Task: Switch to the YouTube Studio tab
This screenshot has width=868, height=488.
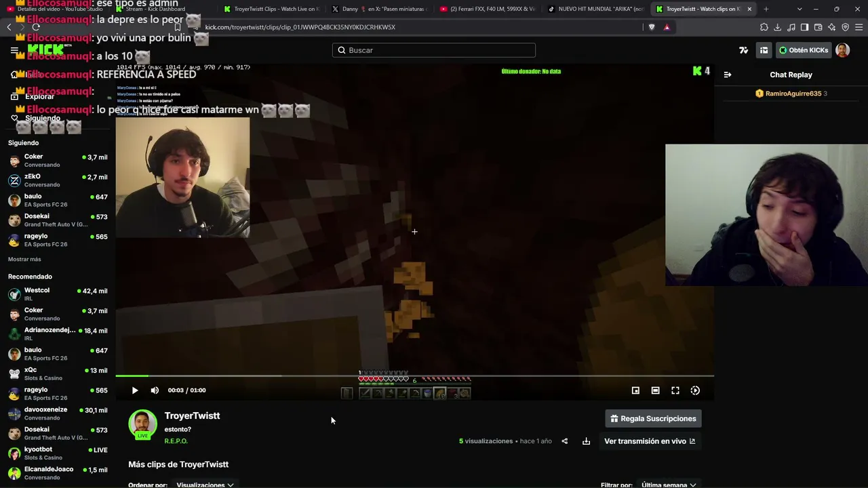Action: (x=56, y=9)
